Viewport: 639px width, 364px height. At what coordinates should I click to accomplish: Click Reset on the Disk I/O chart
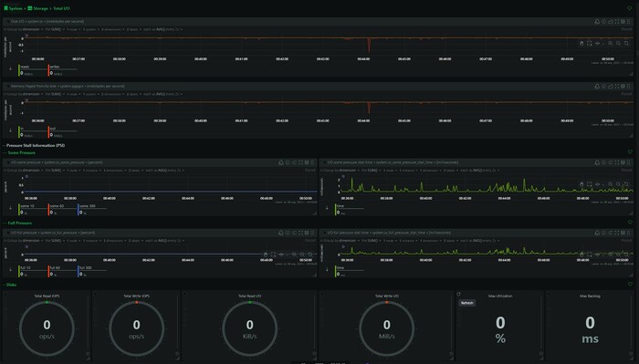pos(626,29)
